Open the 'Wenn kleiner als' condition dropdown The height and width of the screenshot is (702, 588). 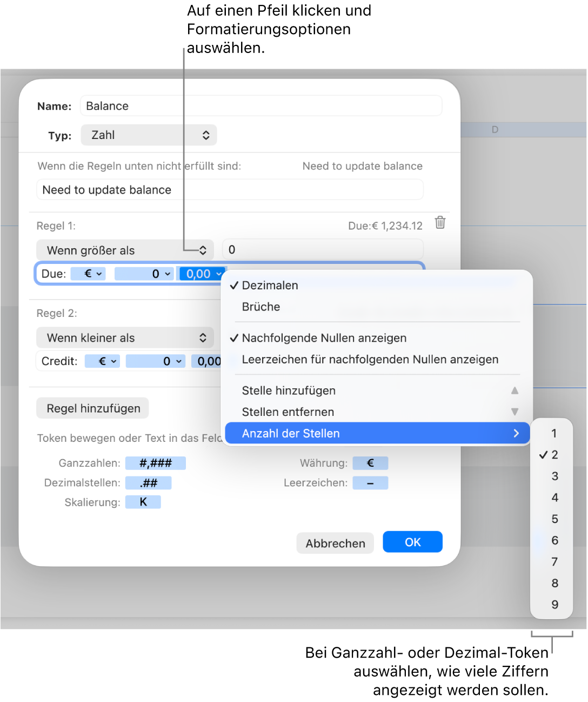125,338
